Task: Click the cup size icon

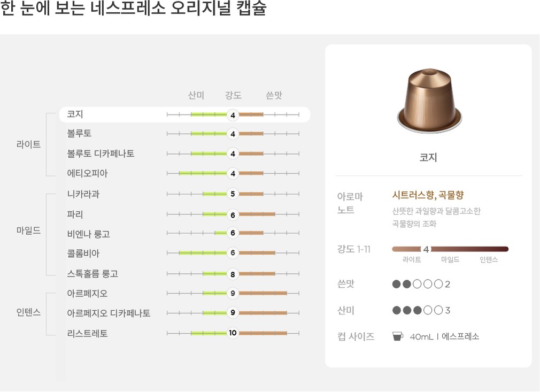Action: pos(397,336)
